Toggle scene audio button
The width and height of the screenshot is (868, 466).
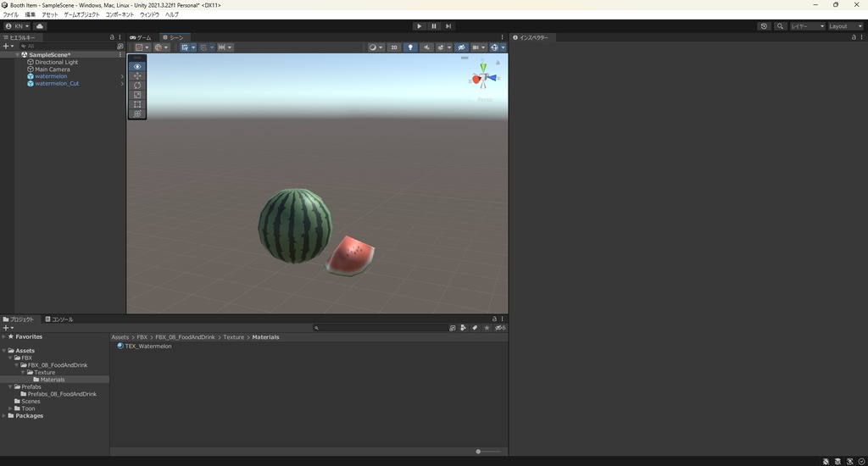click(426, 47)
